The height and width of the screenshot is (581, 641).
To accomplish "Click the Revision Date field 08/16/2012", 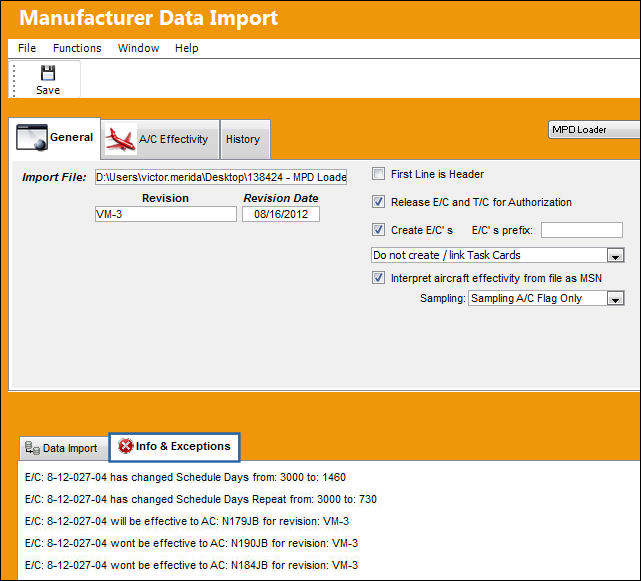I will pyautogui.click(x=281, y=214).
